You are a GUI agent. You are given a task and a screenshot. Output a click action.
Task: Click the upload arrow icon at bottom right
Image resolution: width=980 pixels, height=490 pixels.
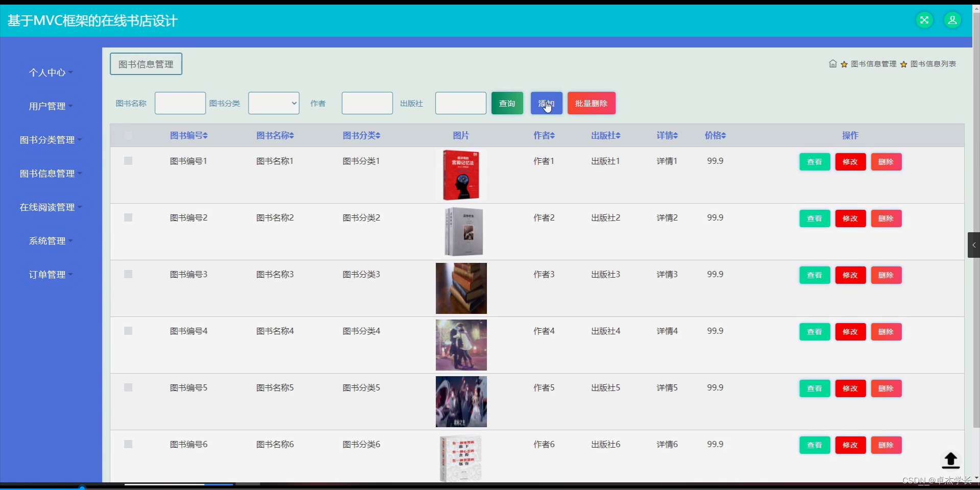(950, 460)
